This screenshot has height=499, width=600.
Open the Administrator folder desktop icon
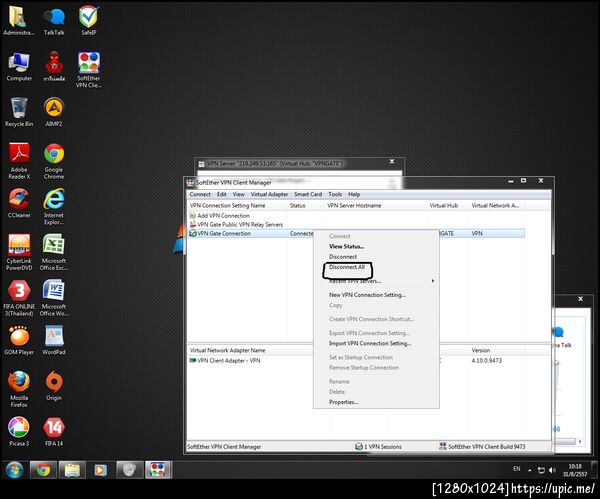(x=18, y=21)
